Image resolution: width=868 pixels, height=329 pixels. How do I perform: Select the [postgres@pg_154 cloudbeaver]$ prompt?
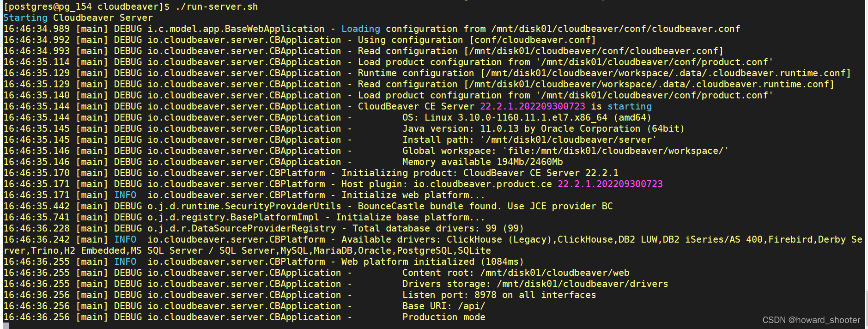pyautogui.click(x=86, y=7)
